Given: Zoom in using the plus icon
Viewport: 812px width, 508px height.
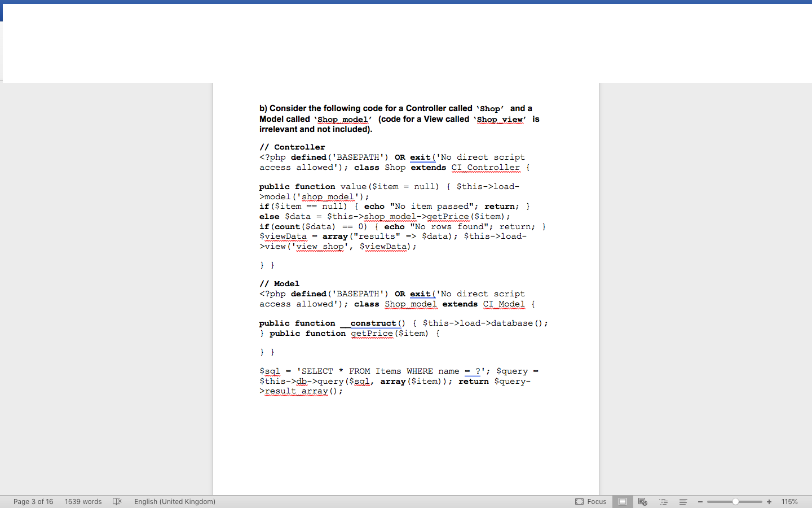Looking at the screenshot, I should (x=769, y=501).
